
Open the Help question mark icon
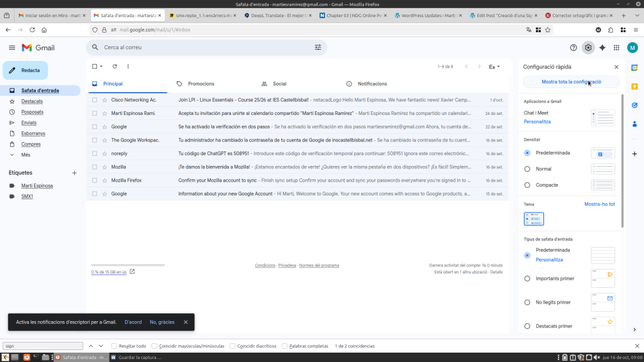point(573,47)
